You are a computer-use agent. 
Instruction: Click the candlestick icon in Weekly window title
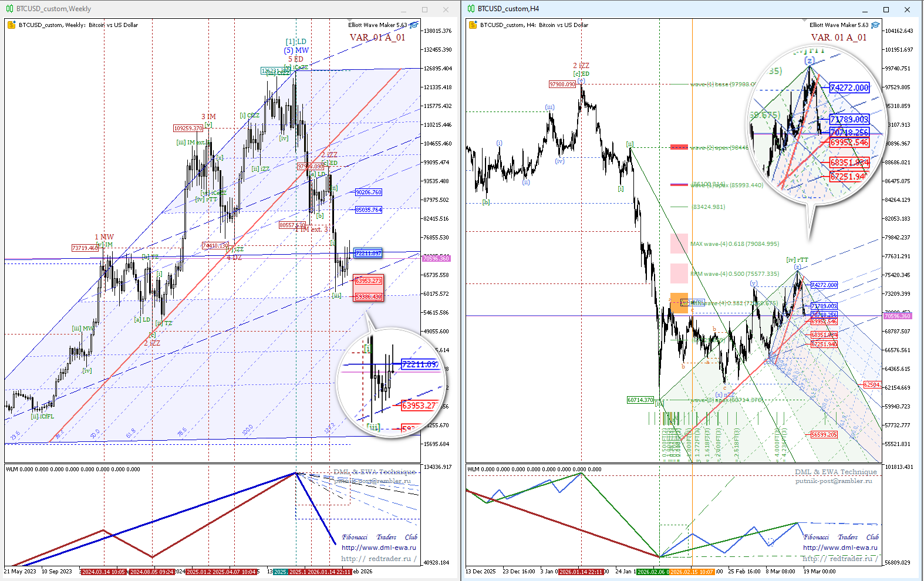point(9,9)
